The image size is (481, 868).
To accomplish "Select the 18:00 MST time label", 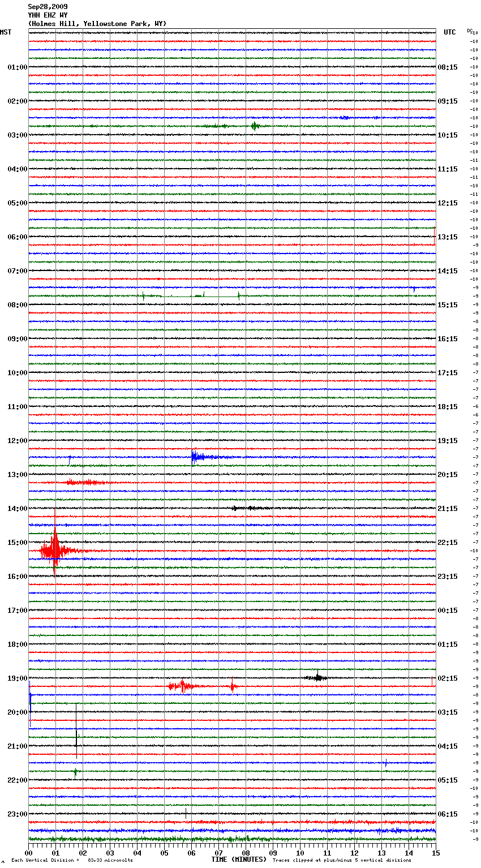I will 18,644.
